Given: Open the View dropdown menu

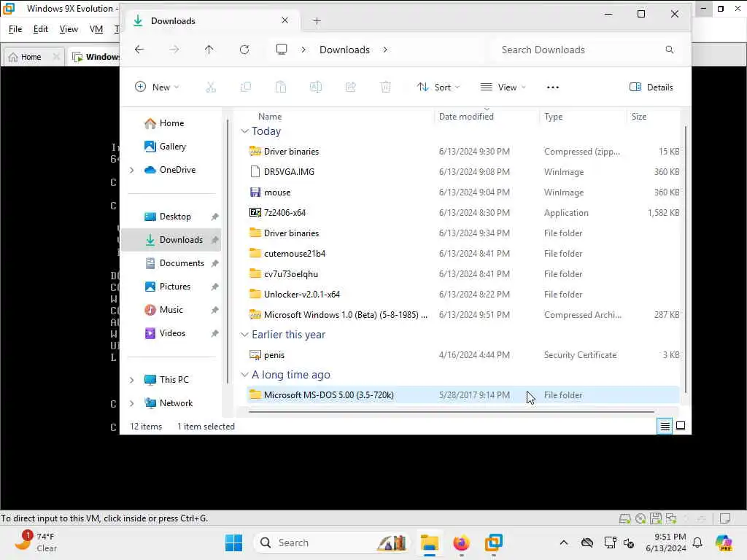Looking at the screenshot, I should coord(503,87).
